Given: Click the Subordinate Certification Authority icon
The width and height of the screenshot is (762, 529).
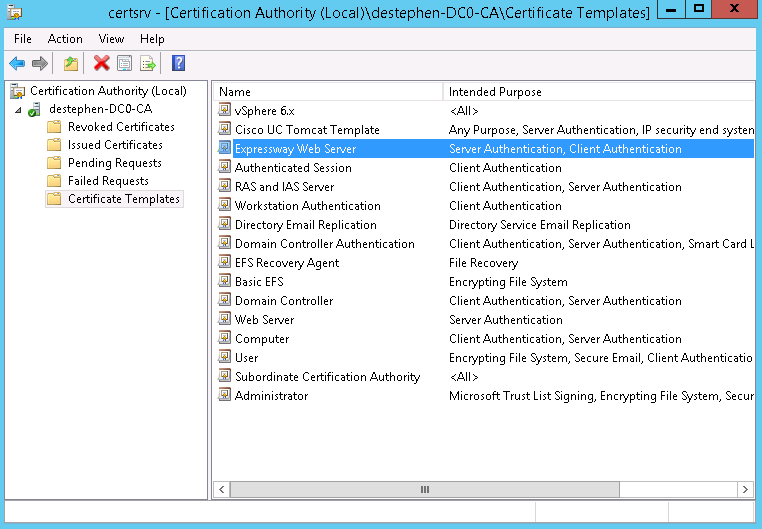Looking at the screenshot, I should (224, 375).
